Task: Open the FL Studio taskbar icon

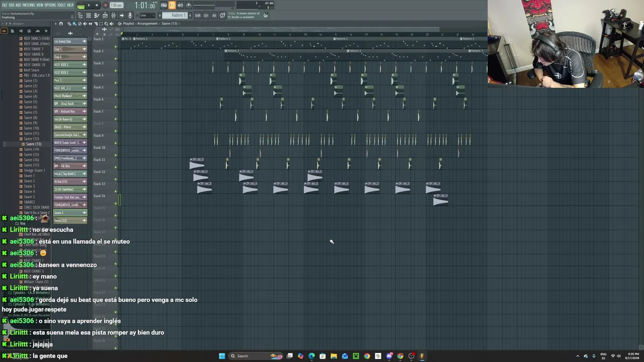Action: click(422, 356)
